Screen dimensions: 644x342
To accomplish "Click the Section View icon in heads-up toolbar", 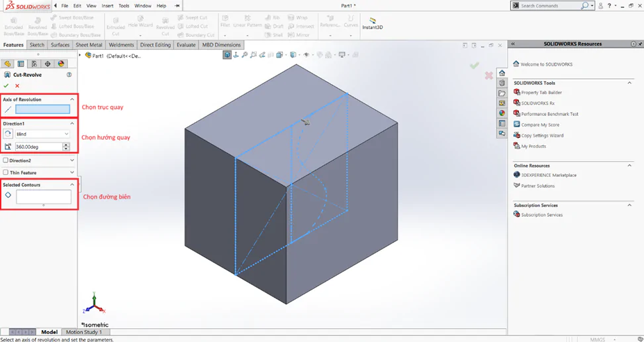I will pos(271,54).
